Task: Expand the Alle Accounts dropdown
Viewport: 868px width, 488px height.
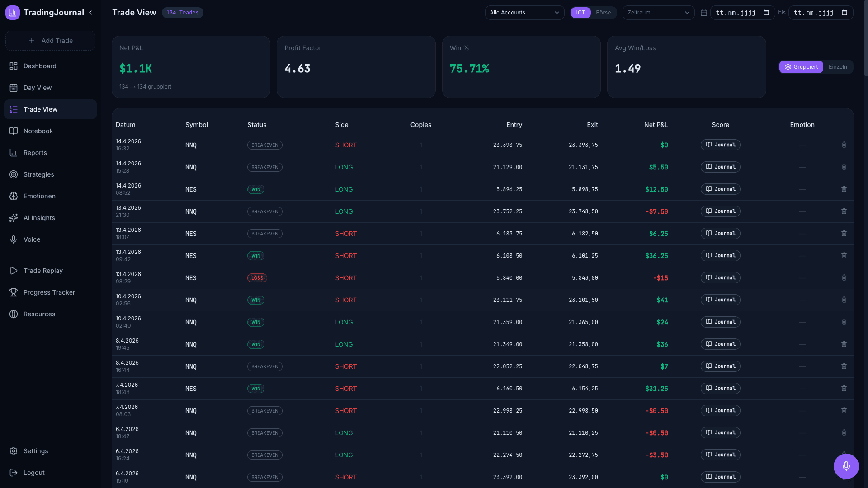Action: (524, 13)
